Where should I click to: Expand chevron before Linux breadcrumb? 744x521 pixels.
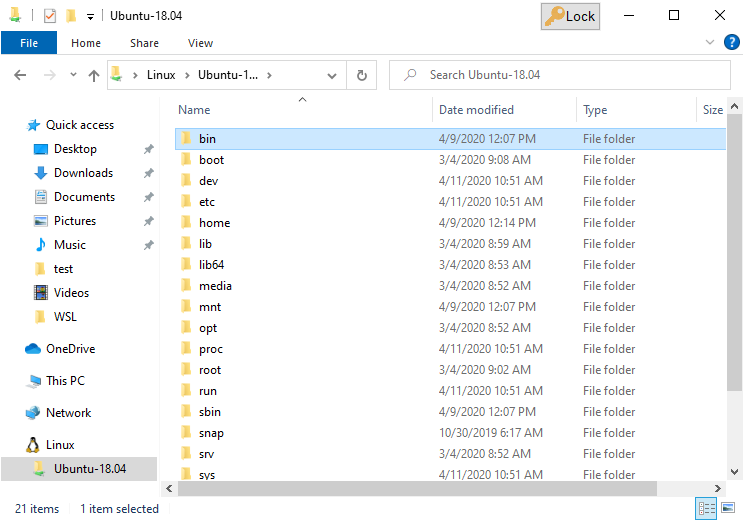(135, 75)
